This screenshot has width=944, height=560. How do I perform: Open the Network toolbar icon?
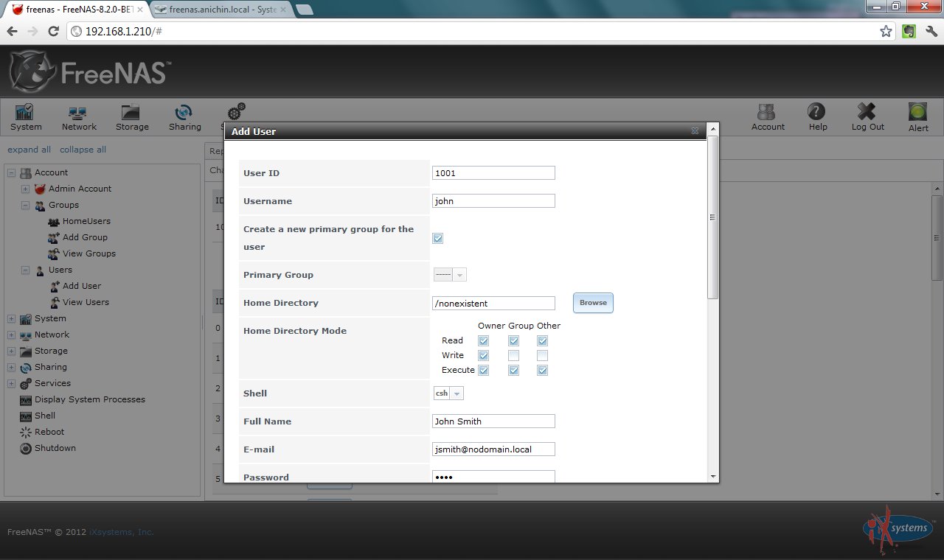click(79, 116)
